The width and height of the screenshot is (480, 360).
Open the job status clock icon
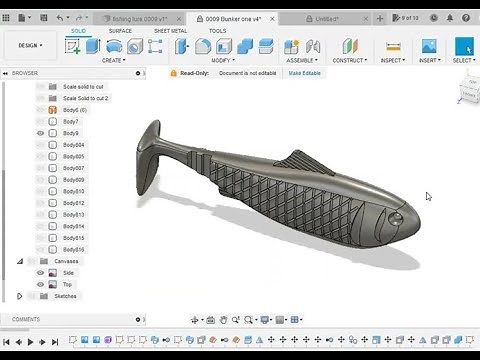coord(434,18)
